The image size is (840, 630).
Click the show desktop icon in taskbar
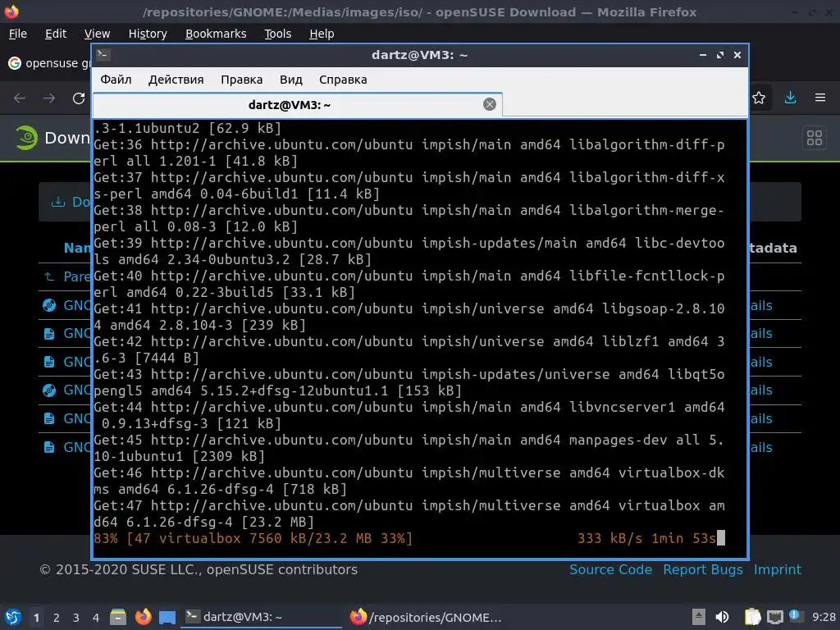point(167,617)
